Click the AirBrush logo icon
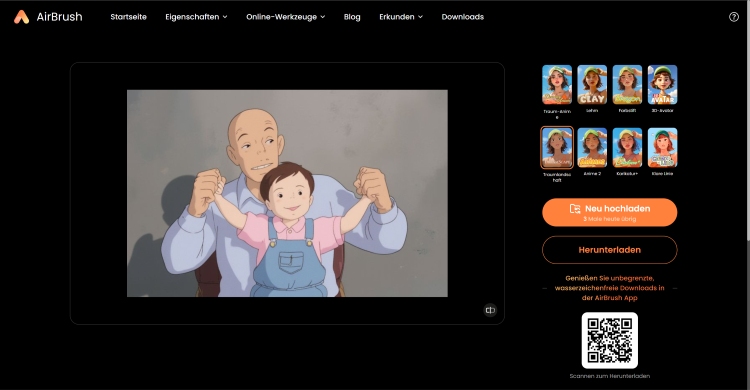 (x=21, y=17)
